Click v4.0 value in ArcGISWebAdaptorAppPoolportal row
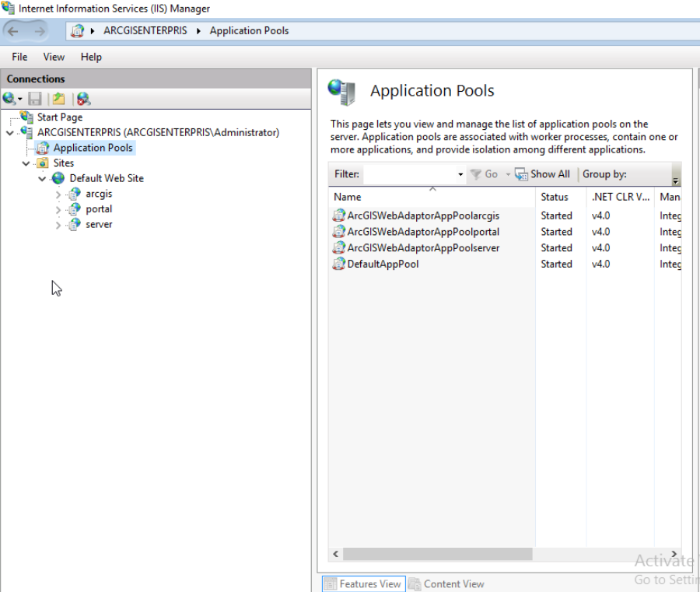Image resolution: width=700 pixels, height=592 pixels. tap(601, 232)
